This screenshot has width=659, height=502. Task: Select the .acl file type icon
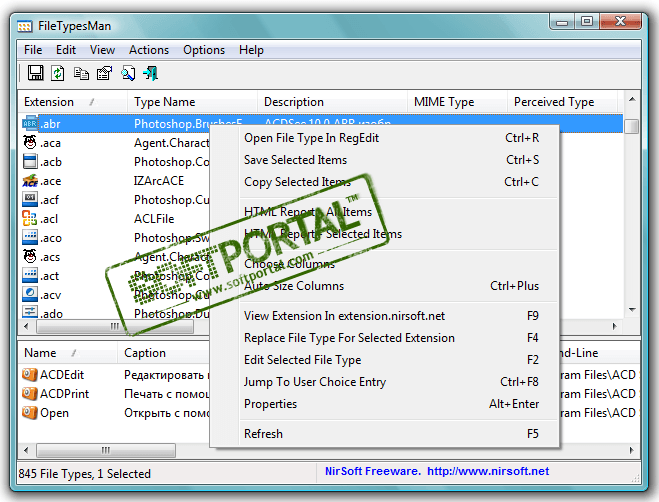(30, 219)
